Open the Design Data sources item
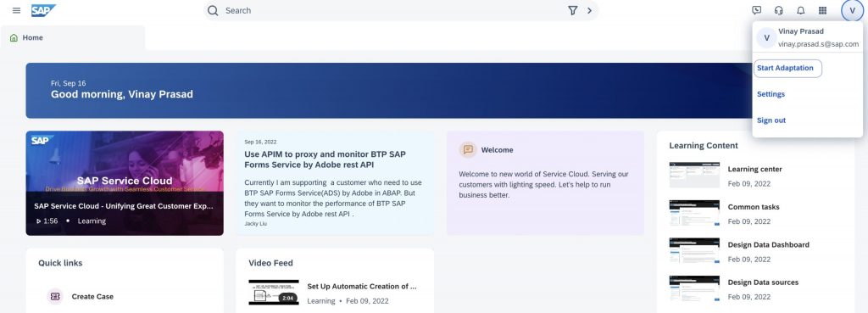 click(764, 282)
